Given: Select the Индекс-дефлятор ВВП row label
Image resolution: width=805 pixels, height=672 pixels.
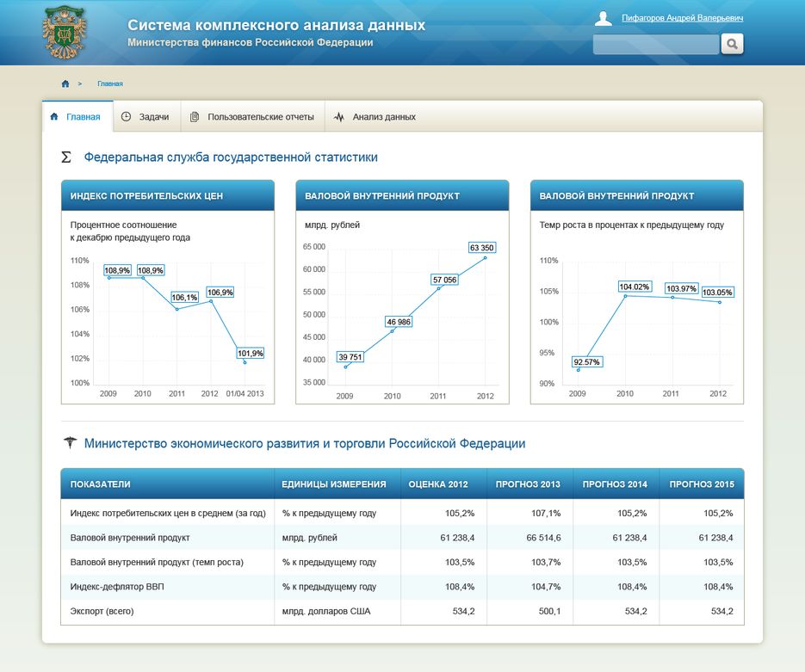Looking at the screenshot, I should click(x=117, y=587).
